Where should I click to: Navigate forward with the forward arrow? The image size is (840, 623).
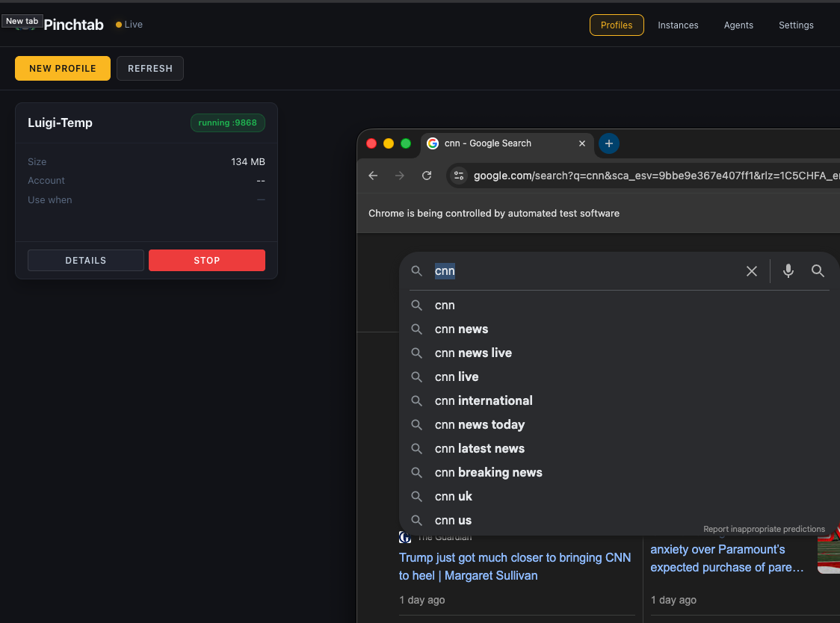point(400,176)
